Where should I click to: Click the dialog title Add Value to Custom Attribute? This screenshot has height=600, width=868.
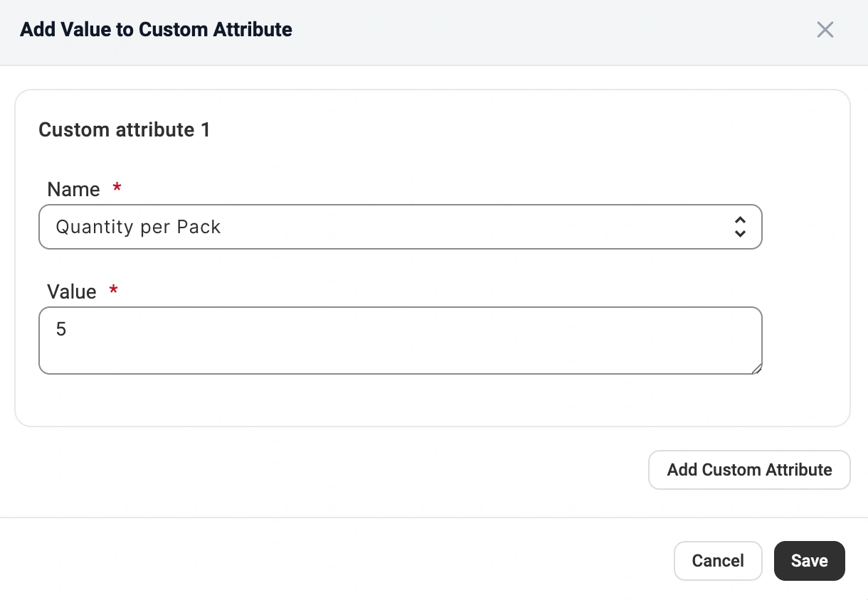[x=156, y=30]
